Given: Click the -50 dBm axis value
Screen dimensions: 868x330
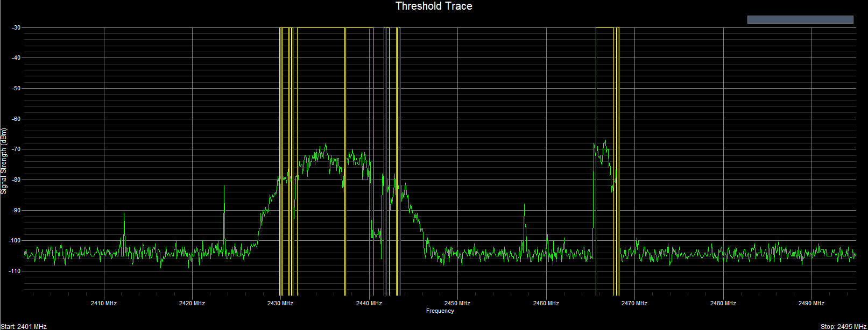Looking at the screenshot, I should pos(16,88).
